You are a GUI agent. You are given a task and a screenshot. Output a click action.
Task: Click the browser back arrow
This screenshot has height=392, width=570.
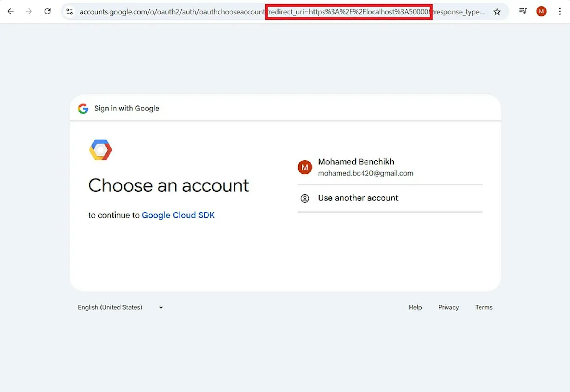(x=11, y=11)
